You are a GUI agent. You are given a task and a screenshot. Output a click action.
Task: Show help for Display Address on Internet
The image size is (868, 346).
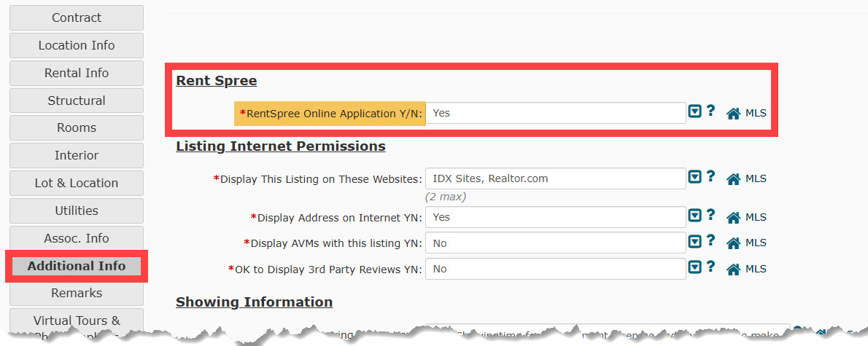711,216
